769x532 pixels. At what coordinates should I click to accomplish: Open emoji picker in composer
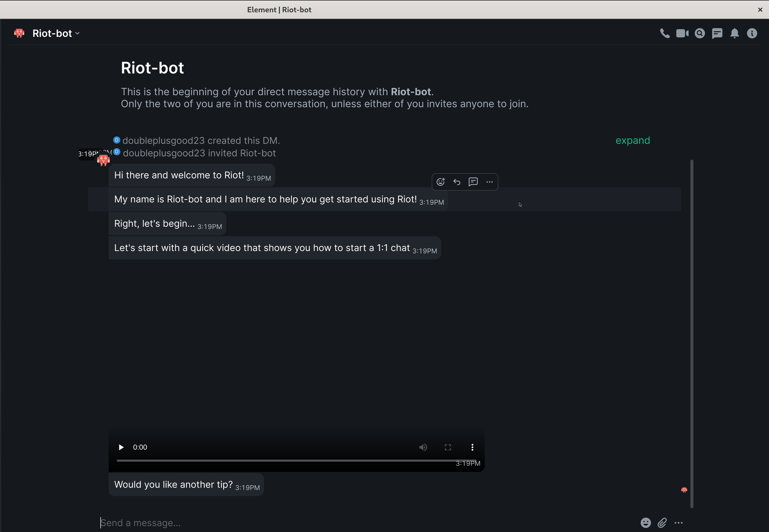645,522
